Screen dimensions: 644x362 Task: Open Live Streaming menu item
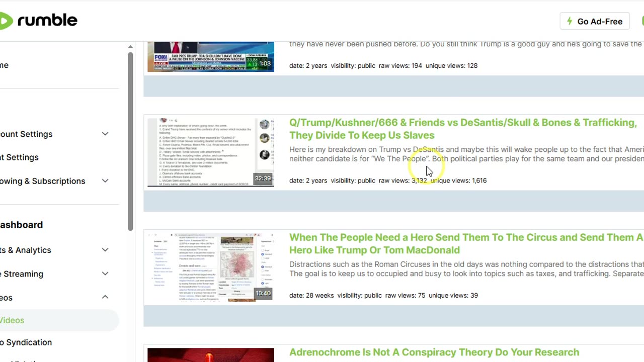click(22, 274)
